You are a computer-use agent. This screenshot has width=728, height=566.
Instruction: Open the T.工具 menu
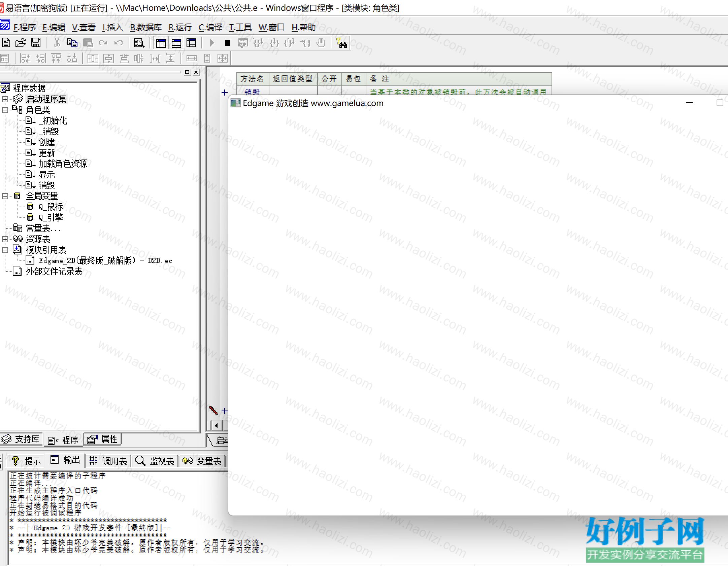click(240, 27)
